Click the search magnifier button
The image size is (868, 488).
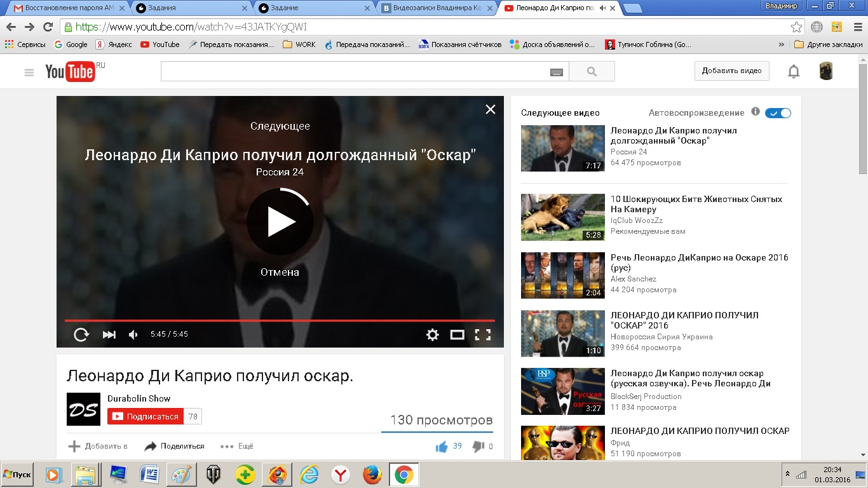(592, 72)
